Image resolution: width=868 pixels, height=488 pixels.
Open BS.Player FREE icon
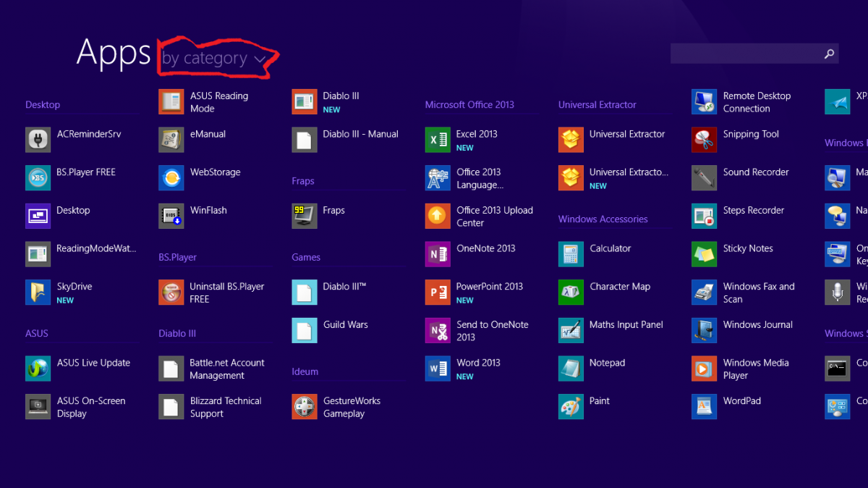pos(38,178)
